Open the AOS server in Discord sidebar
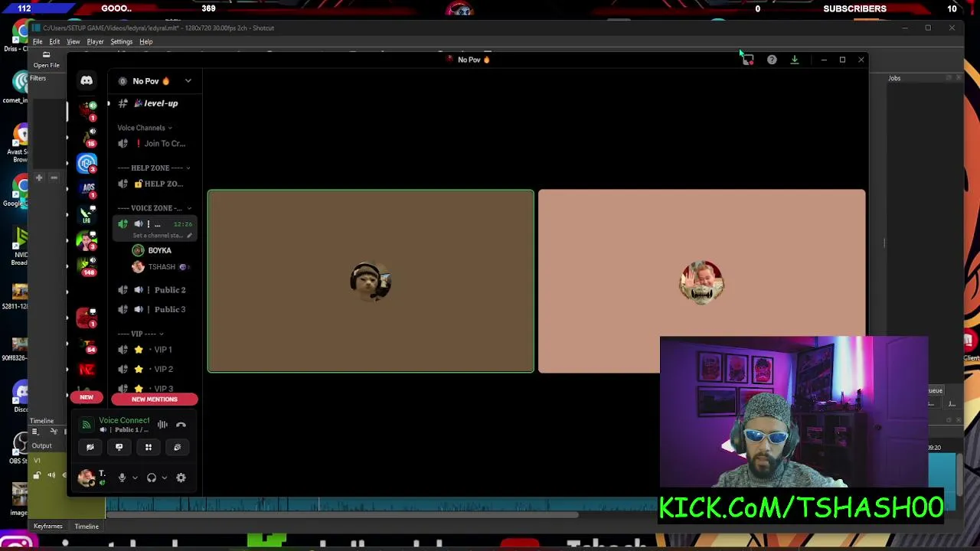The height and width of the screenshot is (551, 980). coord(87,189)
